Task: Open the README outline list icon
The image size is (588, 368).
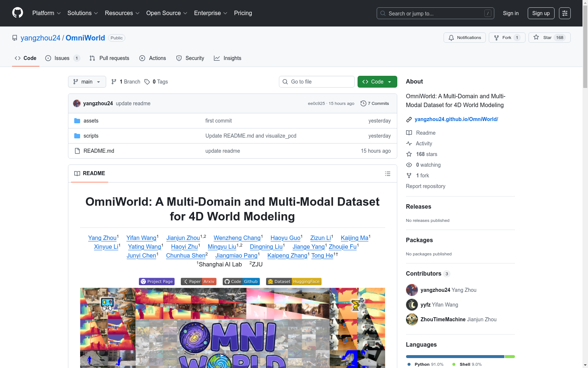Action: point(387,174)
